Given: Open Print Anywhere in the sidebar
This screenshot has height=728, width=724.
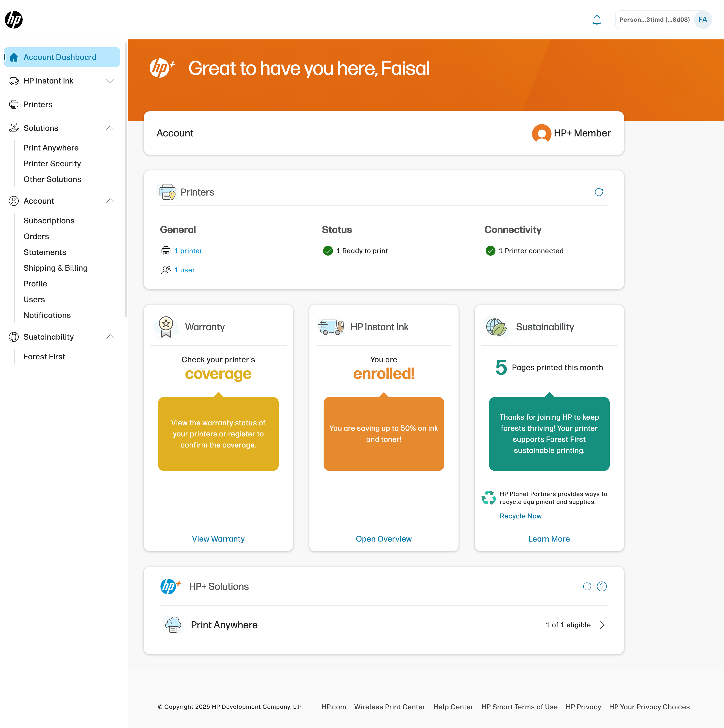Looking at the screenshot, I should 51,148.
